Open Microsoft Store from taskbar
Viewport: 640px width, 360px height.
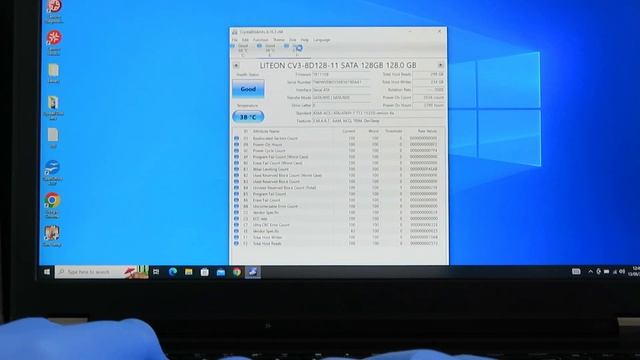tap(204, 272)
